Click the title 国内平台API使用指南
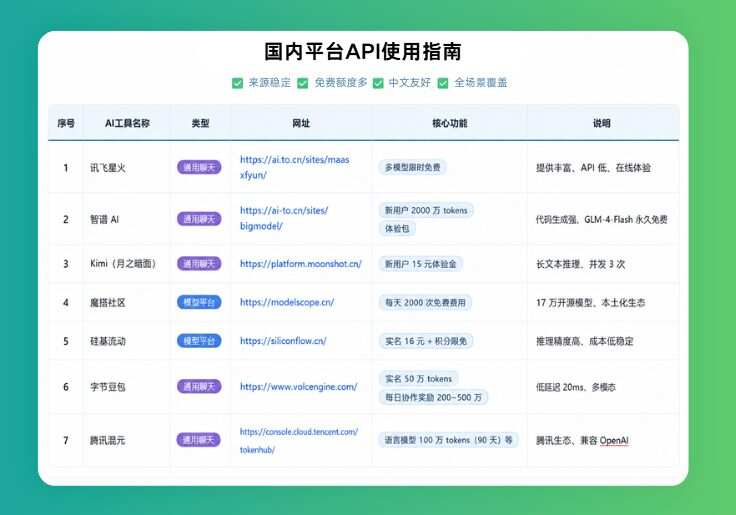 pos(363,51)
